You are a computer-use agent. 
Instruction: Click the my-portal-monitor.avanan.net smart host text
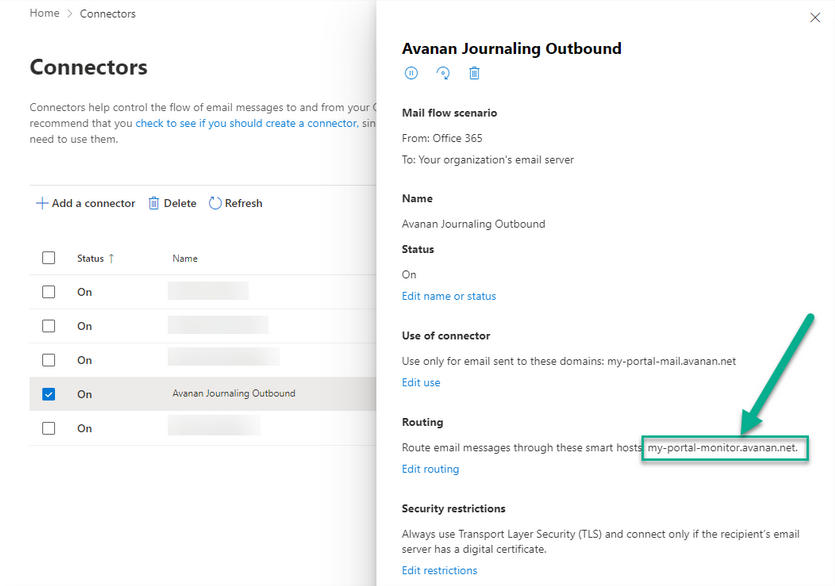tap(723, 447)
